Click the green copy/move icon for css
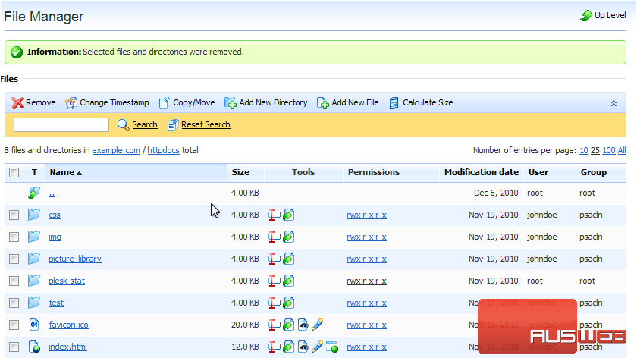The height and width of the screenshot is (364, 637). [288, 215]
